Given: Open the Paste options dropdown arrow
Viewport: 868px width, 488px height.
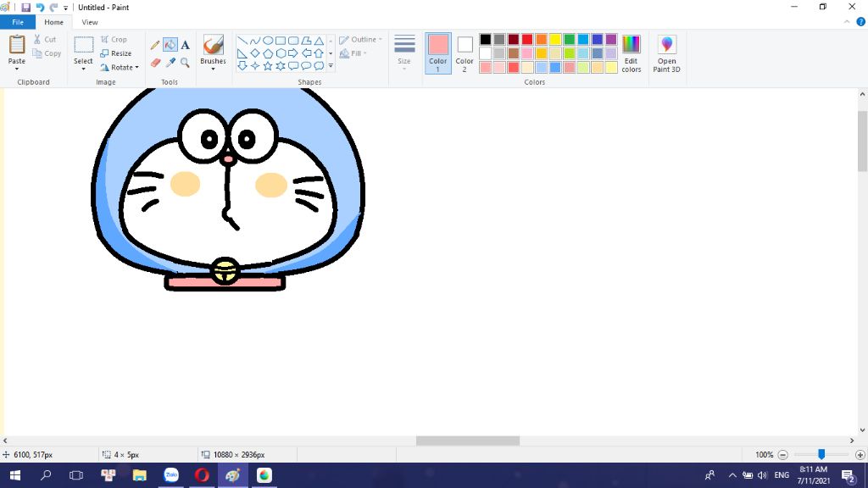Looking at the screenshot, I should (x=17, y=69).
